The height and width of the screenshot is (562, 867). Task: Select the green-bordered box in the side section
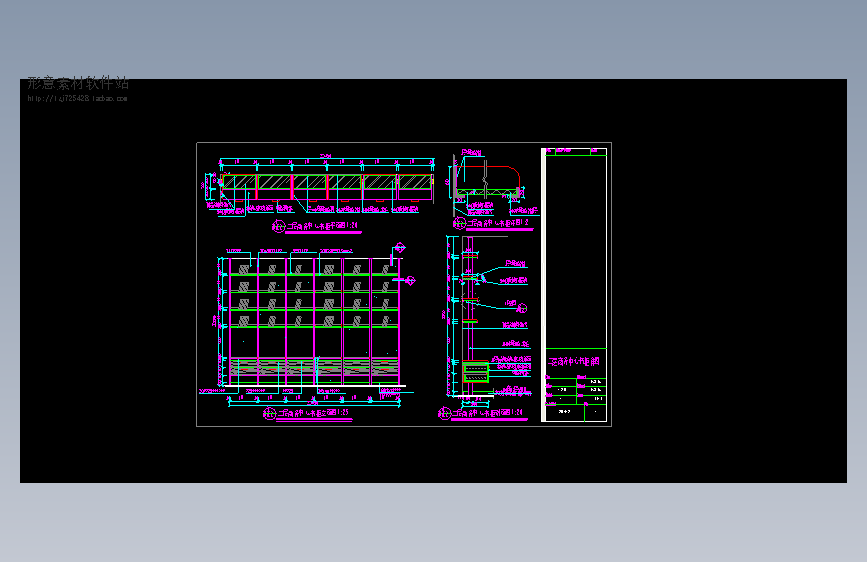[476, 372]
